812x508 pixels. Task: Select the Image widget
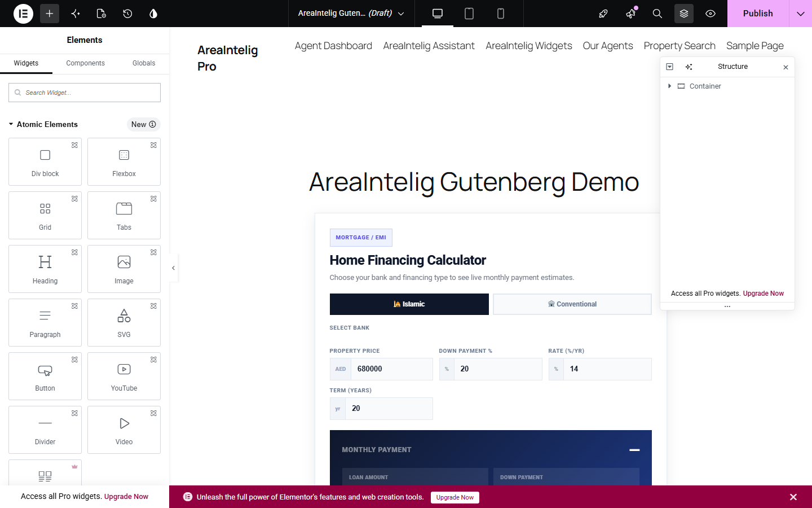(124, 269)
